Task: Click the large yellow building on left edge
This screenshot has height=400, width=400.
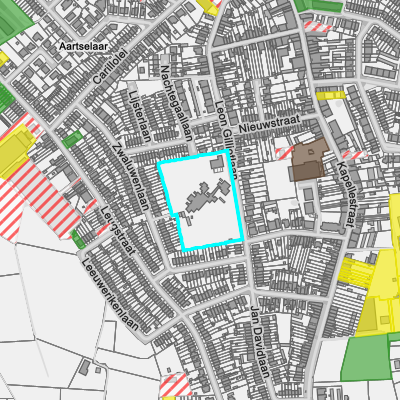Action: (x=15, y=152)
